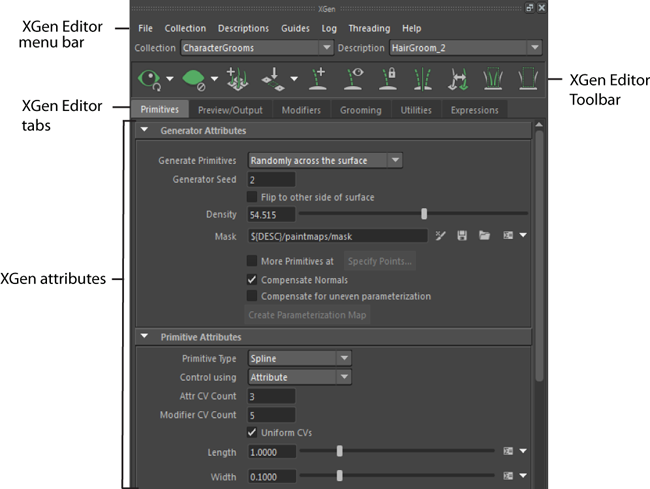Open the place guide icon's dropdown arrow
This screenshot has width=650, height=489.
pos(294,78)
